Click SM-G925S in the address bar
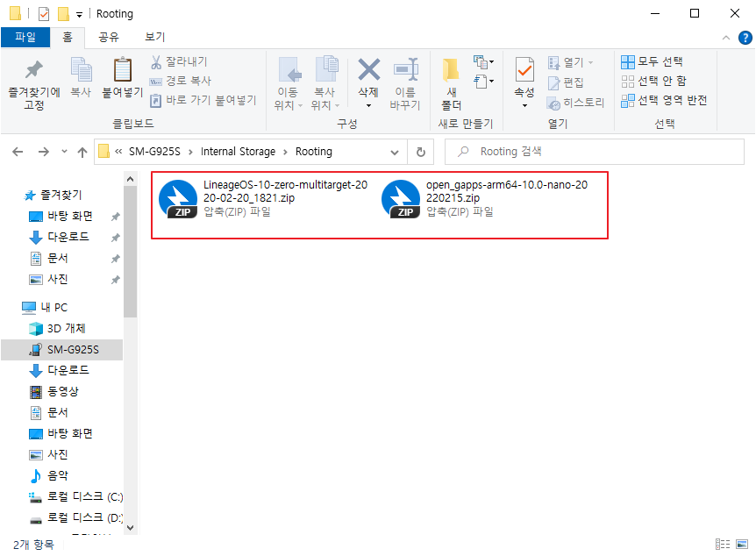This screenshot has width=756, height=556. [154, 152]
